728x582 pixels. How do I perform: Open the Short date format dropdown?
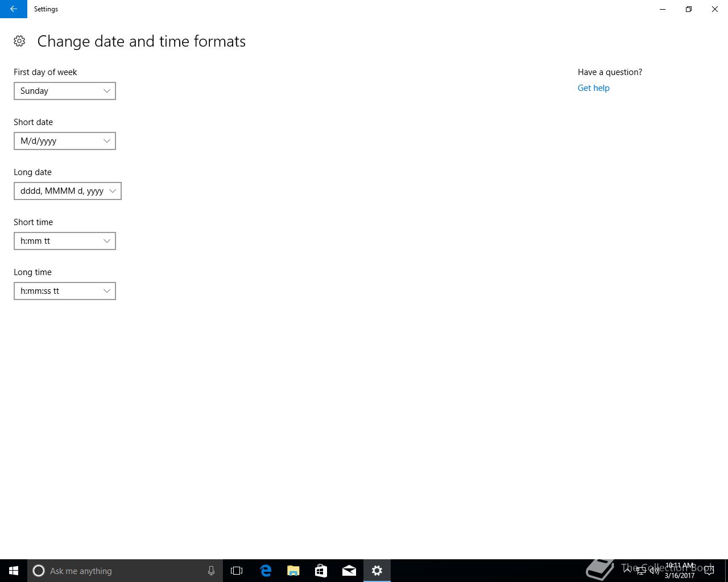(x=65, y=141)
